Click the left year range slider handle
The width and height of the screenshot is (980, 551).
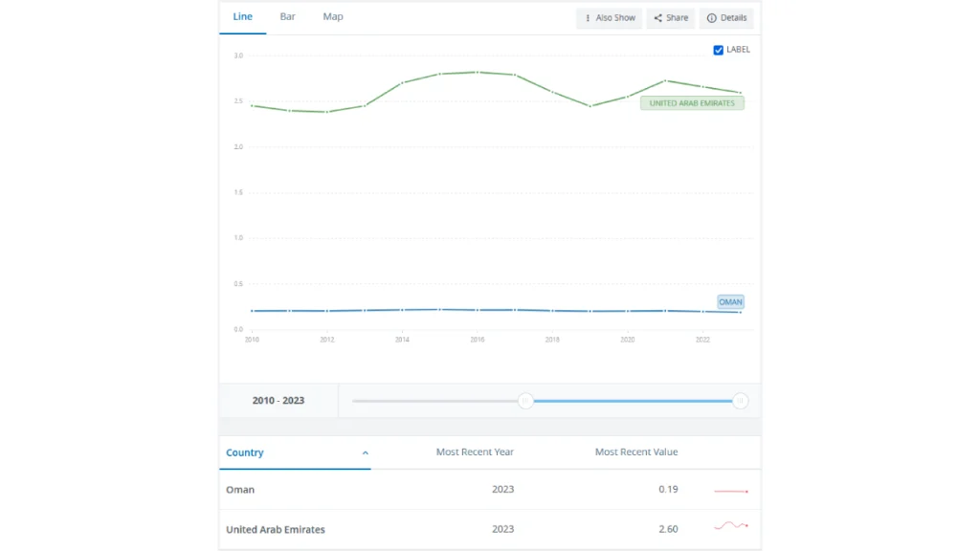pyautogui.click(x=525, y=401)
